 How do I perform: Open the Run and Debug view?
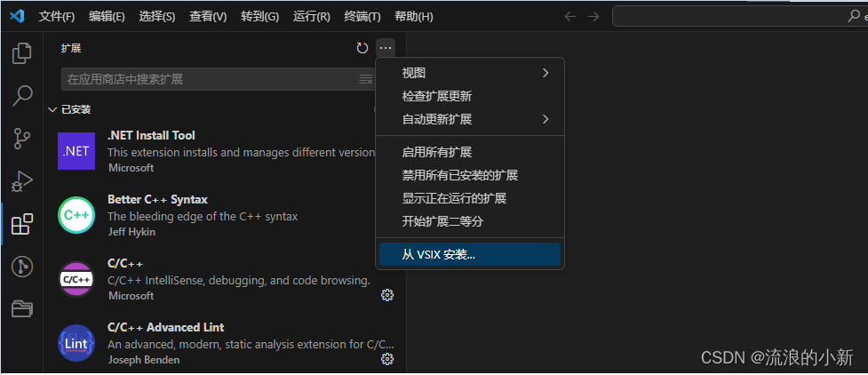click(x=21, y=181)
